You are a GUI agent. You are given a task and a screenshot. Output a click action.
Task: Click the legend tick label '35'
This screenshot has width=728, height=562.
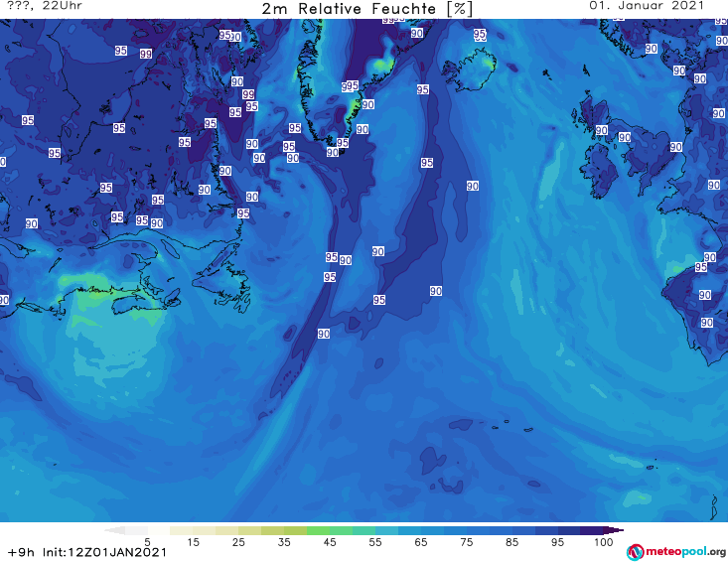point(284,542)
